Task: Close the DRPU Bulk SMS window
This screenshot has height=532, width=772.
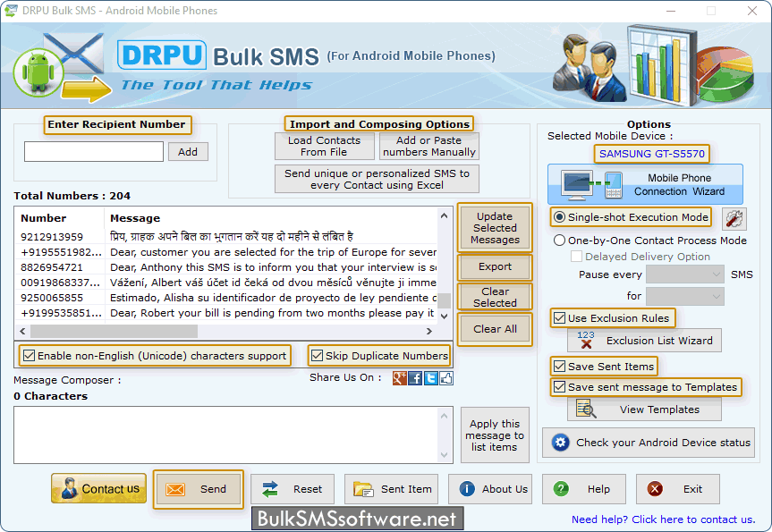Action: (751, 11)
